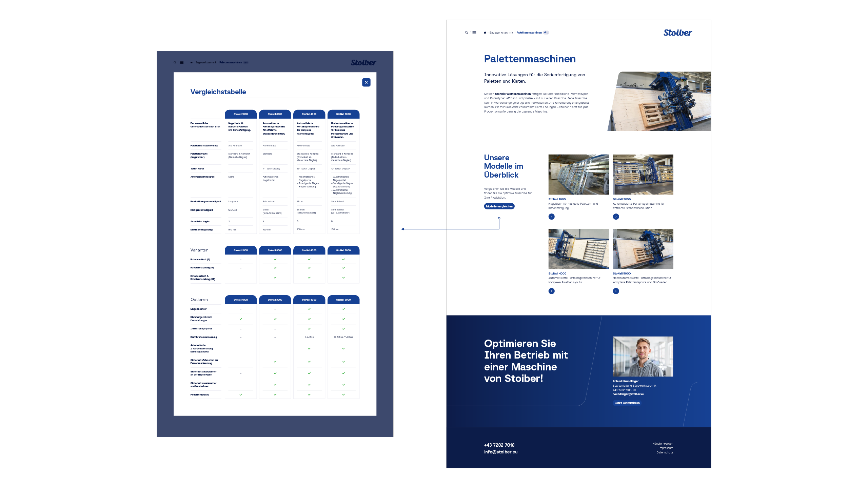Click the Modelle vergleichen button
The width and height of the screenshot is (868, 488).
click(499, 206)
